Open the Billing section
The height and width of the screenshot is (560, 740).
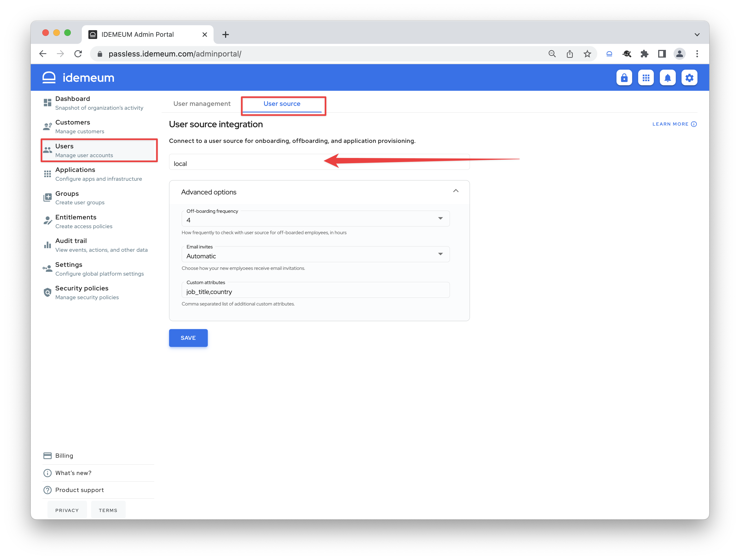tap(64, 455)
